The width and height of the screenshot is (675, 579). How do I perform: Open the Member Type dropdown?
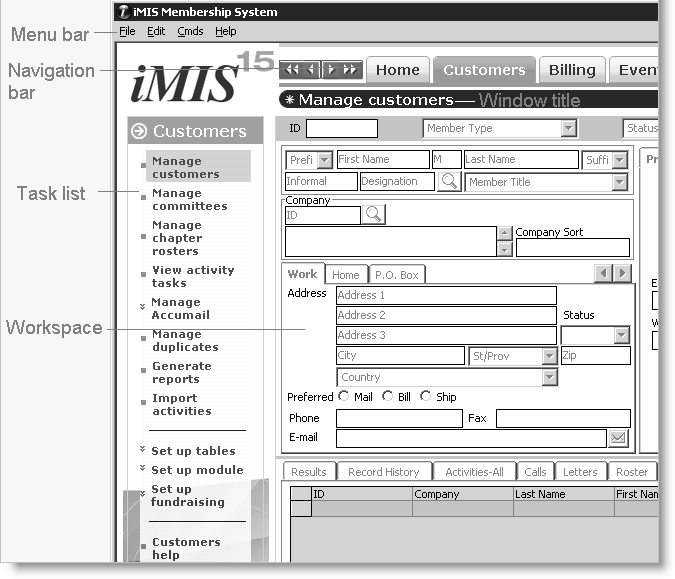(x=569, y=128)
